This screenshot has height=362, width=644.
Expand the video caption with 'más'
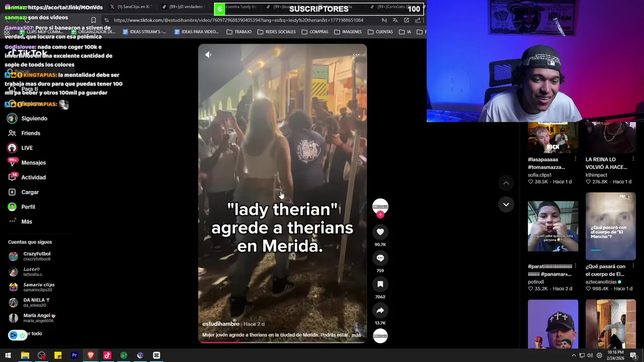(356, 335)
